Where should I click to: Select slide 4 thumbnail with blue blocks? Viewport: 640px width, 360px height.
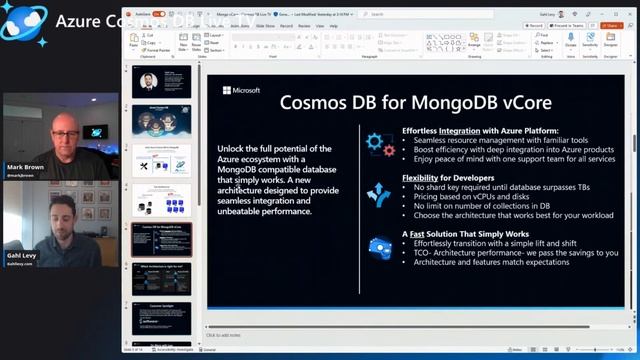pos(161,200)
